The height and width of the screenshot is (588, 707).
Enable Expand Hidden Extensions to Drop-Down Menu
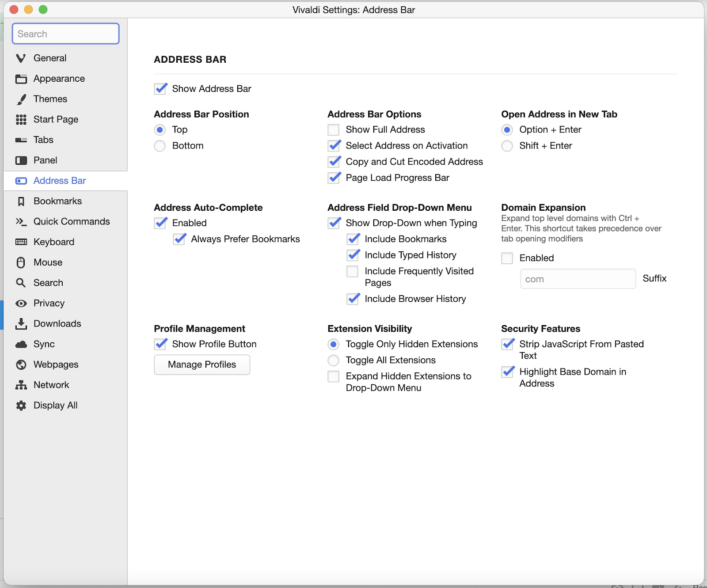click(334, 376)
